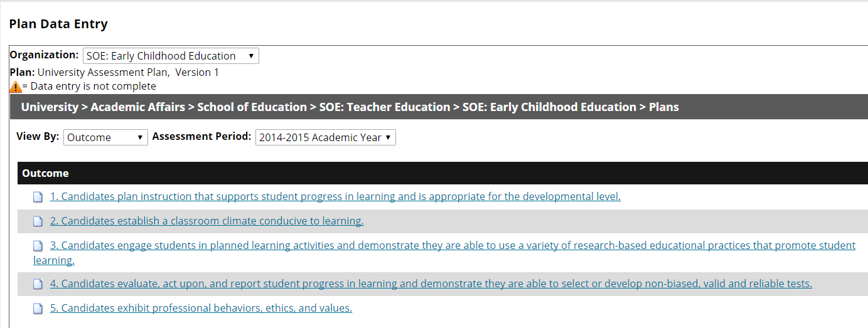Image resolution: width=868 pixels, height=328 pixels.
Task: Select the page icon for outcome 3
Action: point(38,246)
